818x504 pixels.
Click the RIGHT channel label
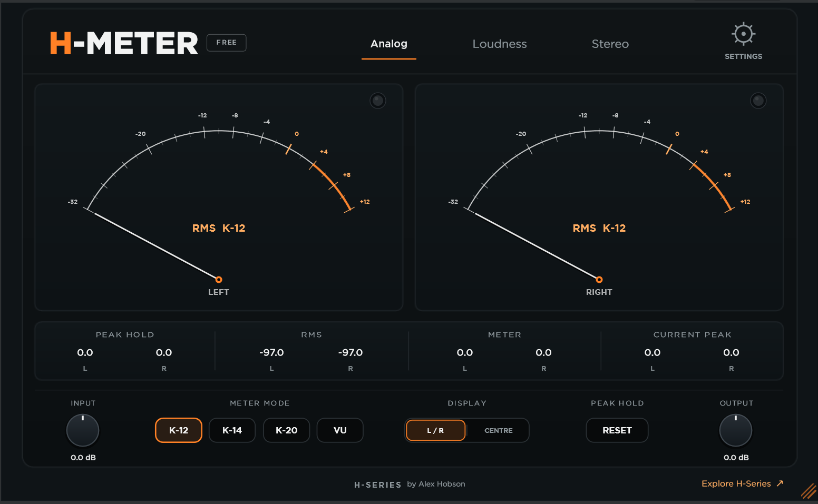(599, 292)
